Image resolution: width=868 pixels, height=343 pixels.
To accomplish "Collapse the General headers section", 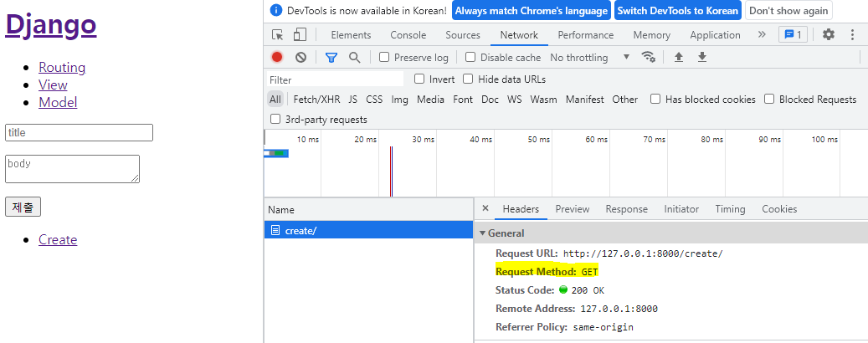I will 481,233.
